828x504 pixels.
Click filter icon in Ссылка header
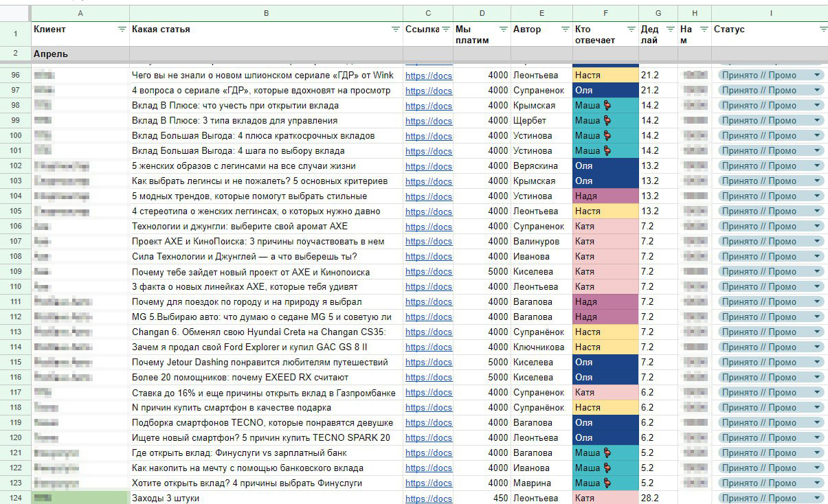(x=445, y=30)
